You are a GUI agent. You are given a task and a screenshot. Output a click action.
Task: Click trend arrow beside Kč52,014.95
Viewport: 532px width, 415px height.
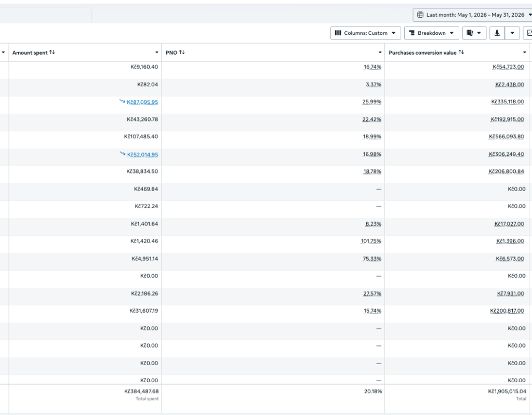tap(123, 154)
